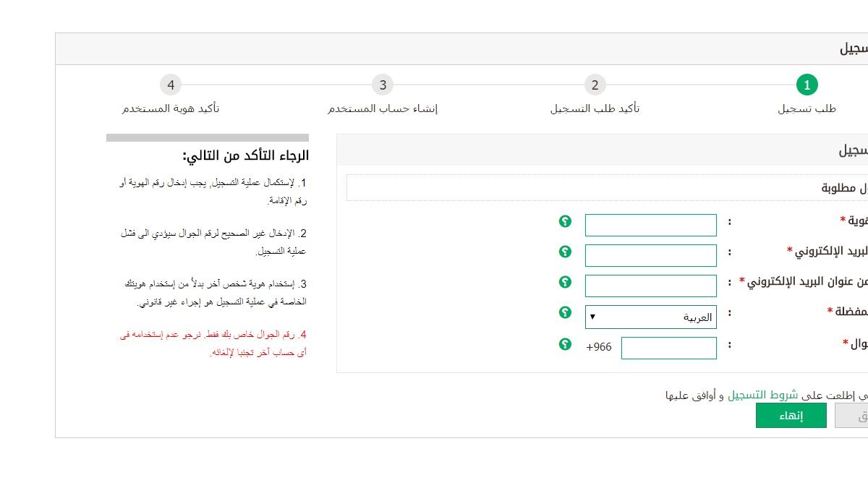
Task: Click instruction 1 about إستكمال عملية التسجيل
Action: pos(213,192)
